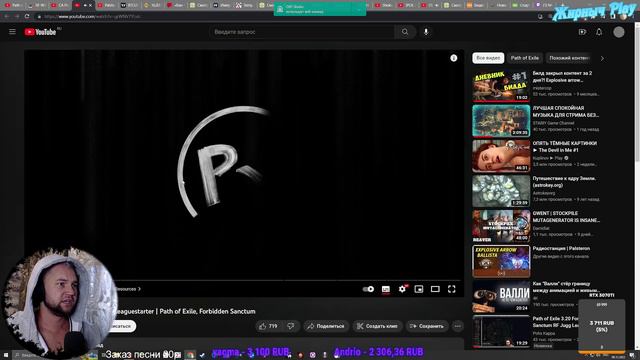
Task: Click the Сохранить save button
Action: click(x=427, y=326)
